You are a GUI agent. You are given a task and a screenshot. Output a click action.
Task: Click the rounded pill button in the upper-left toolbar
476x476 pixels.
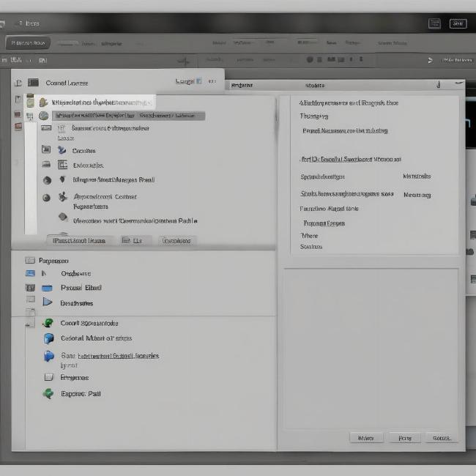[x=28, y=42]
